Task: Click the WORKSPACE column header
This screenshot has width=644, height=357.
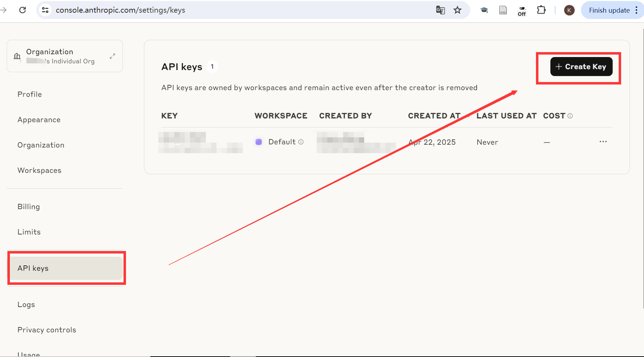Action: [x=281, y=116]
